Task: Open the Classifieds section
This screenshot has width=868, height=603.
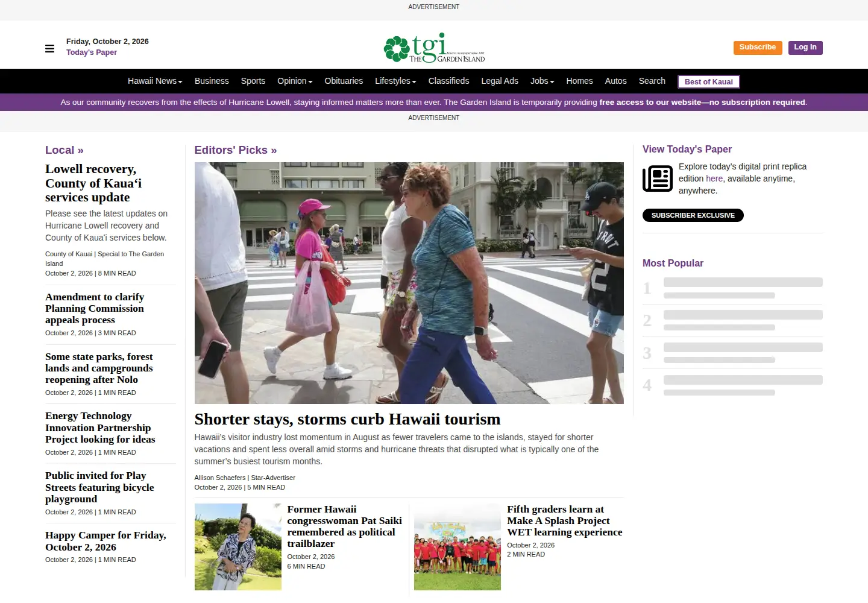Action: tap(448, 81)
